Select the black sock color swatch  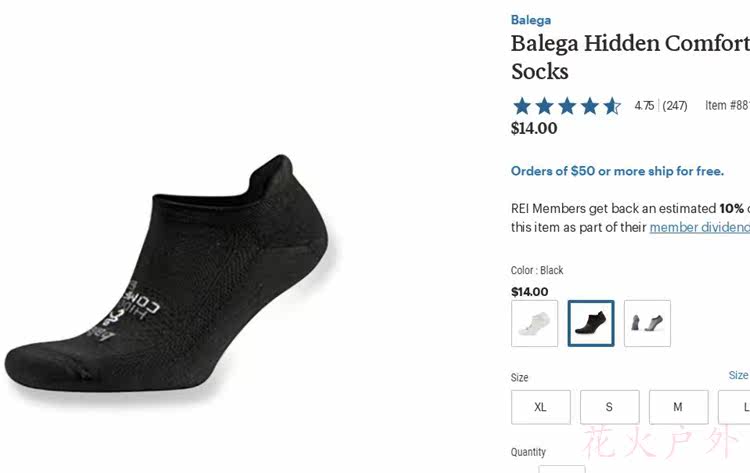pos(591,323)
